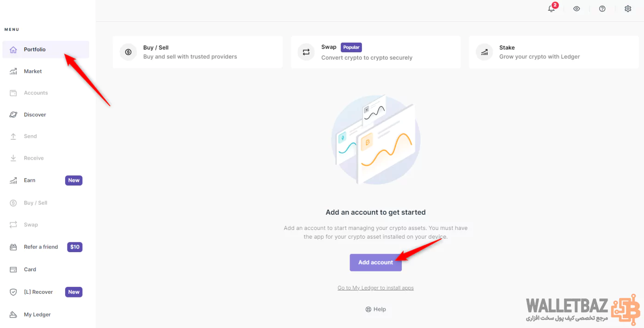Open the Market menu item
The height and width of the screenshot is (328, 644).
click(x=33, y=71)
